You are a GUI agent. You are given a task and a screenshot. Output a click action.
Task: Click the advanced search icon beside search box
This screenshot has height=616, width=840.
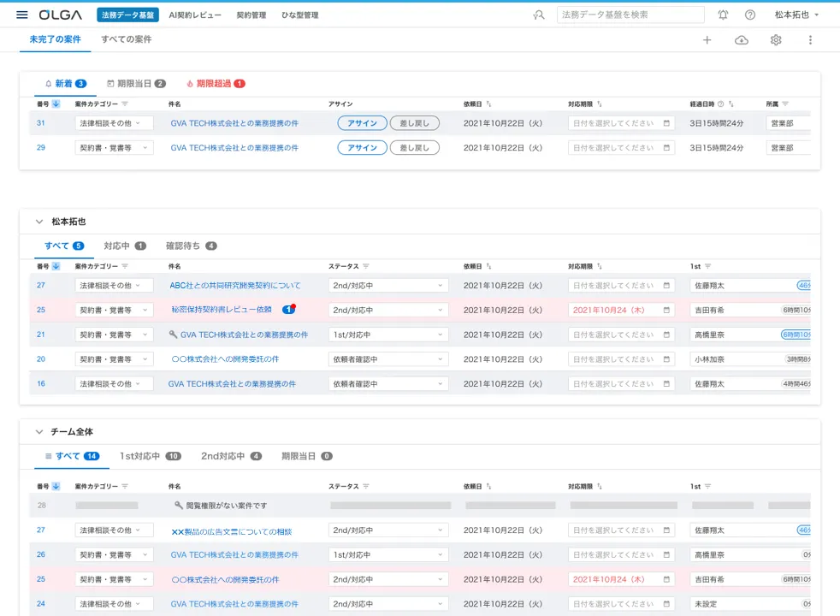click(538, 15)
